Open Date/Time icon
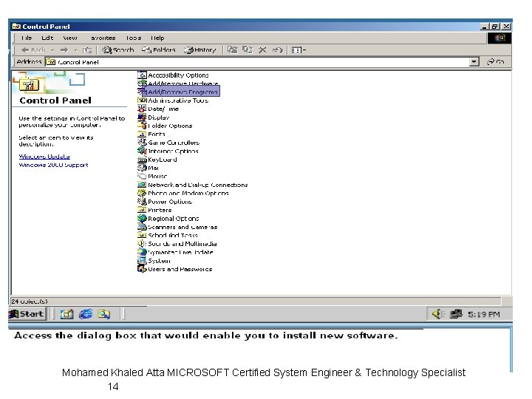 click(x=142, y=109)
